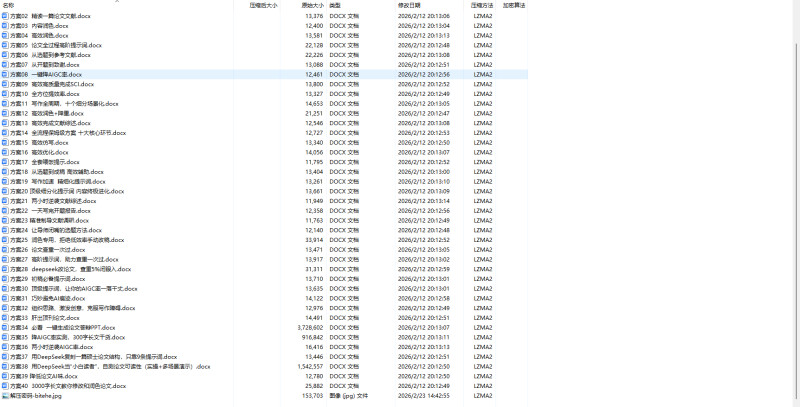Click the docx icon of 方案18 file
800x407 pixels.
click(5, 172)
